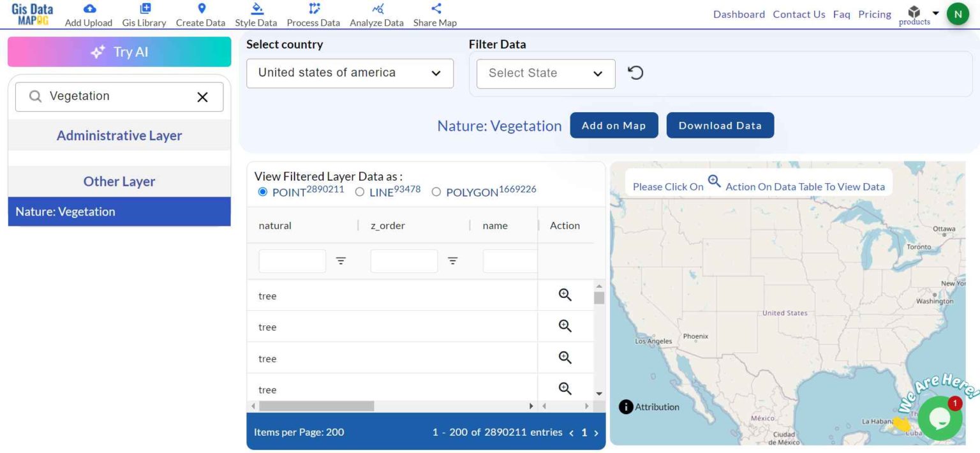
Task: Reset the state filter with the undo arrow
Action: pyautogui.click(x=635, y=73)
